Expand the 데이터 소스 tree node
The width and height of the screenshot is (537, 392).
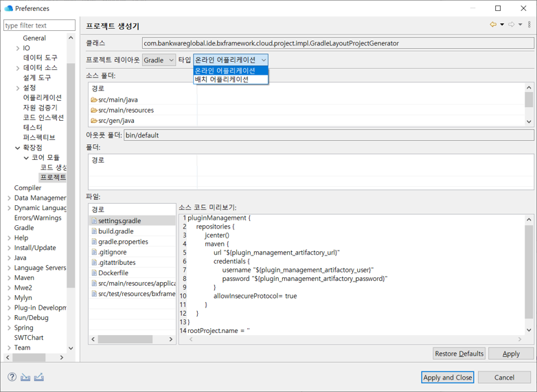[17, 68]
